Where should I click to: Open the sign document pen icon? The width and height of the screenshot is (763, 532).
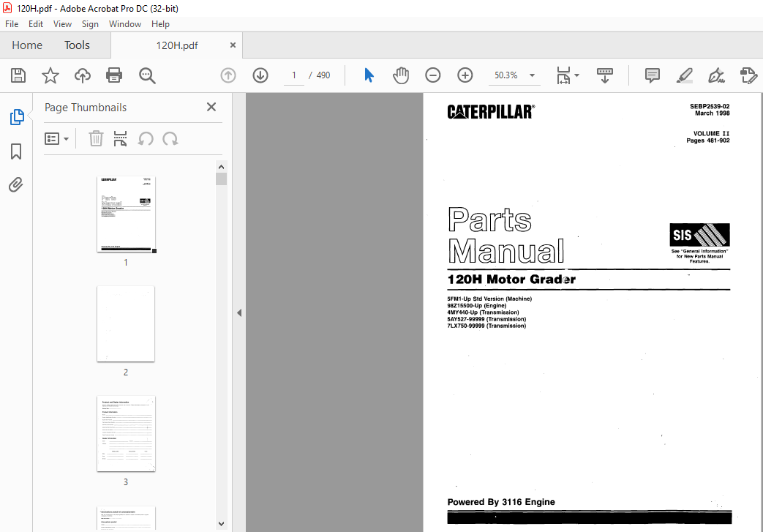(716, 75)
